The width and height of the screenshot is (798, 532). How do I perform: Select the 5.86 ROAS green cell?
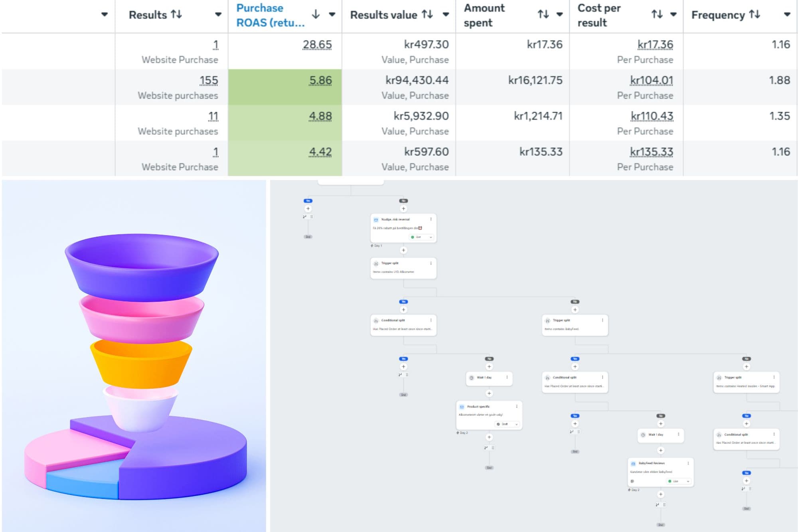pos(285,87)
